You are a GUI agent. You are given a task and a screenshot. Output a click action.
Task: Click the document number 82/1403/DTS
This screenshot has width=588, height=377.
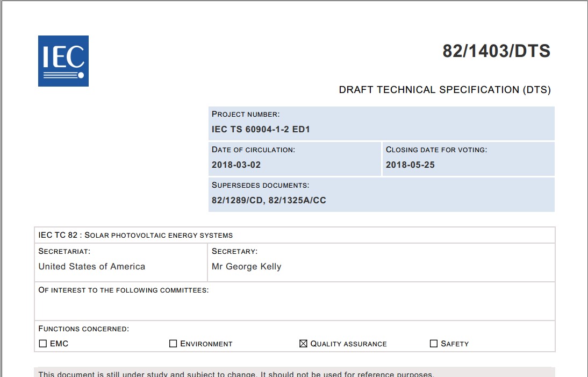click(x=496, y=51)
